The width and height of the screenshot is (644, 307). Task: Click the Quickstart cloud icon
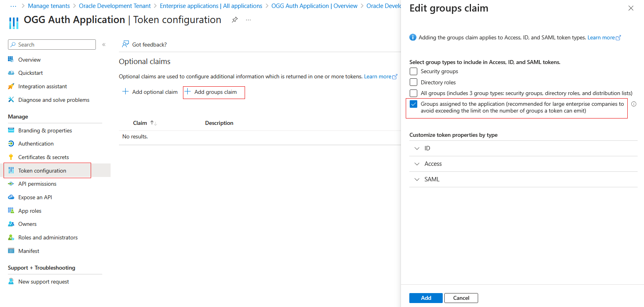pyautogui.click(x=11, y=73)
